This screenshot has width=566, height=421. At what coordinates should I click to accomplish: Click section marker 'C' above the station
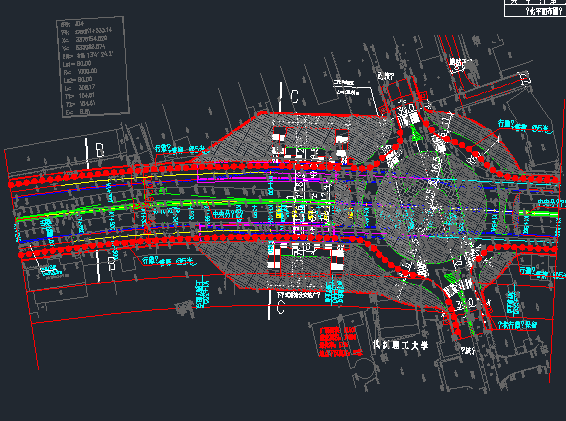[294, 97]
